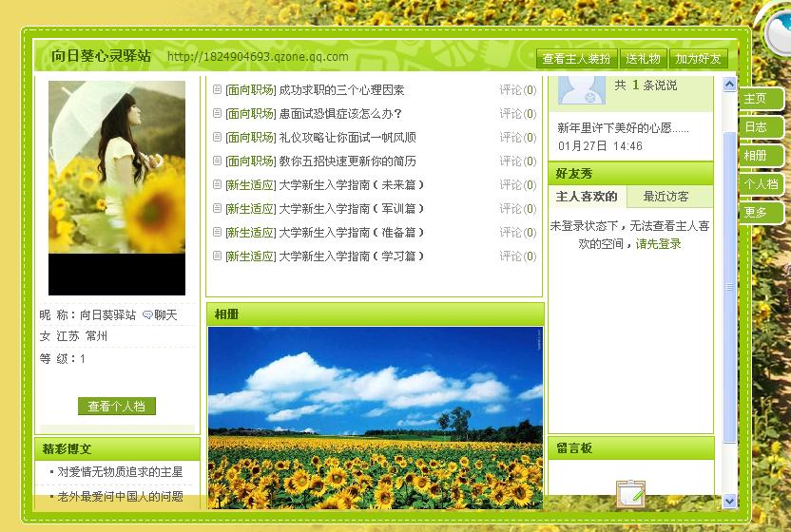Follow the 请先登录 link
The image size is (791, 532).
coord(659,244)
